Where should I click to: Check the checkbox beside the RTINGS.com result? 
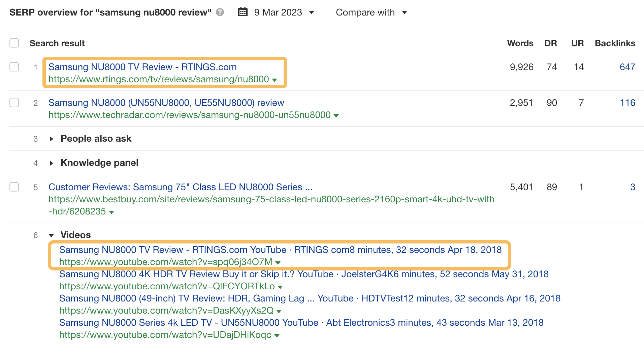tap(14, 67)
